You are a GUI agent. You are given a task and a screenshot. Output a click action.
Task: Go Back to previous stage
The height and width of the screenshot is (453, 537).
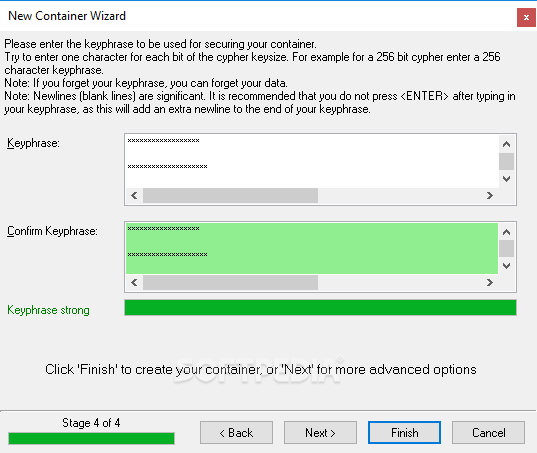point(236,432)
